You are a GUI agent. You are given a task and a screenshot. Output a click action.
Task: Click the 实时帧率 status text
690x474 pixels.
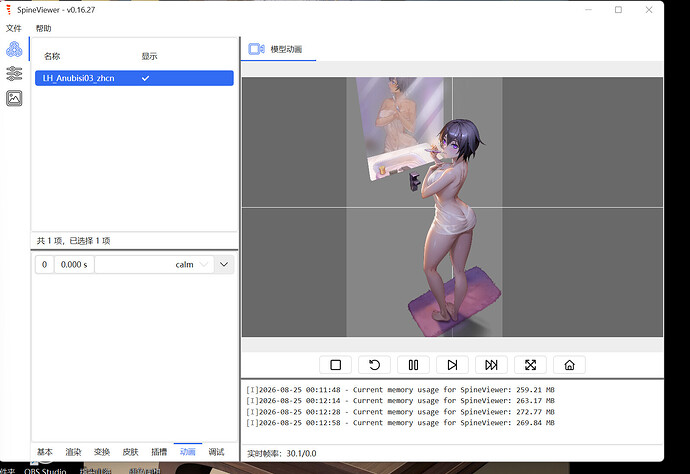pyautogui.click(x=282, y=453)
